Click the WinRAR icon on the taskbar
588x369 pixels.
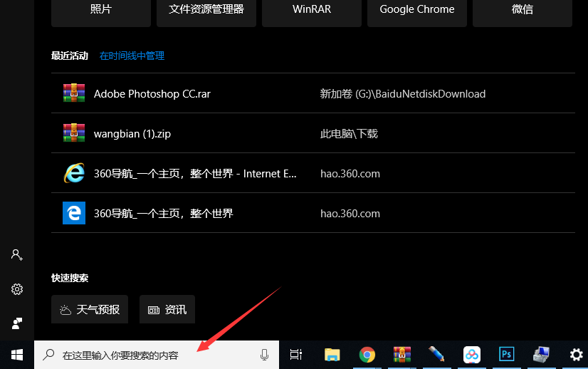pyautogui.click(x=402, y=355)
